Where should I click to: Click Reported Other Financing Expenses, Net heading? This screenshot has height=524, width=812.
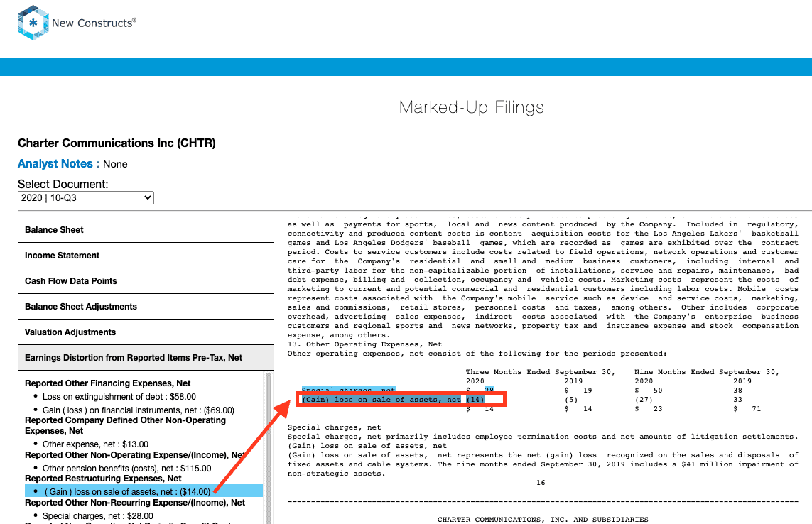pos(108,383)
